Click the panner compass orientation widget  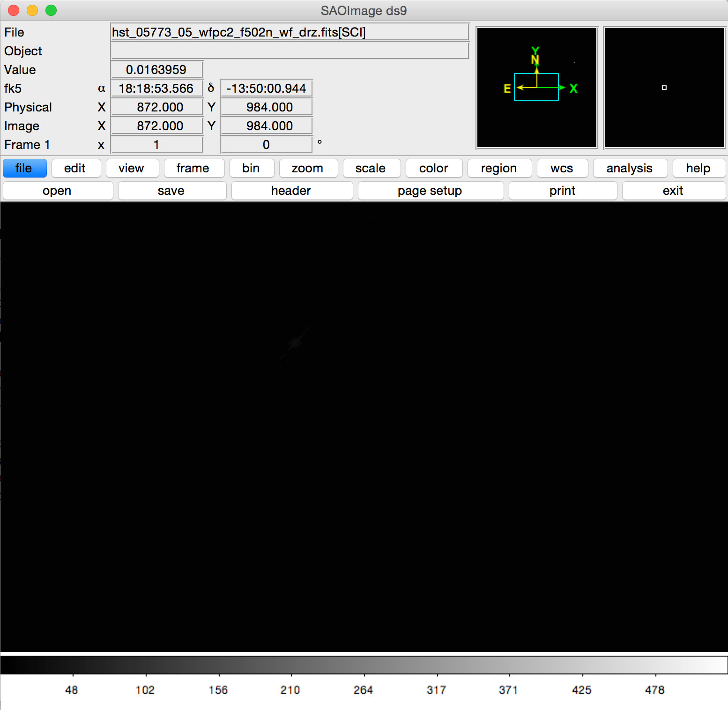pyautogui.click(x=536, y=87)
